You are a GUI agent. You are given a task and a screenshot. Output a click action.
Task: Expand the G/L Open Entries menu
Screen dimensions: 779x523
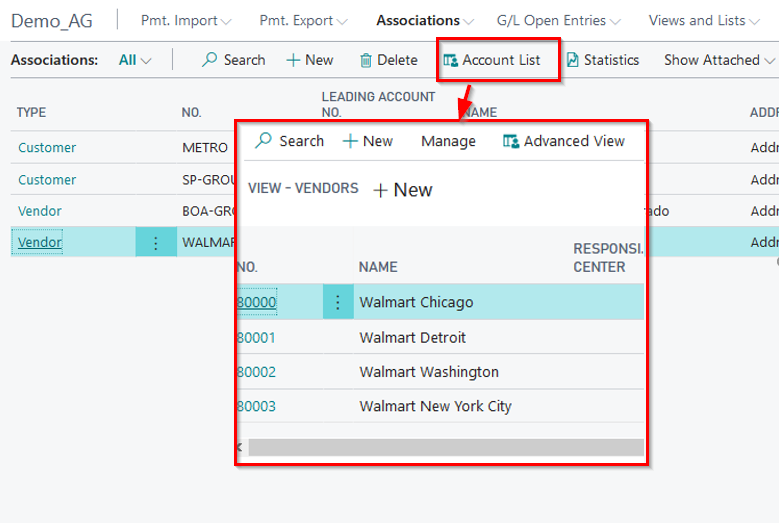click(558, 20)
